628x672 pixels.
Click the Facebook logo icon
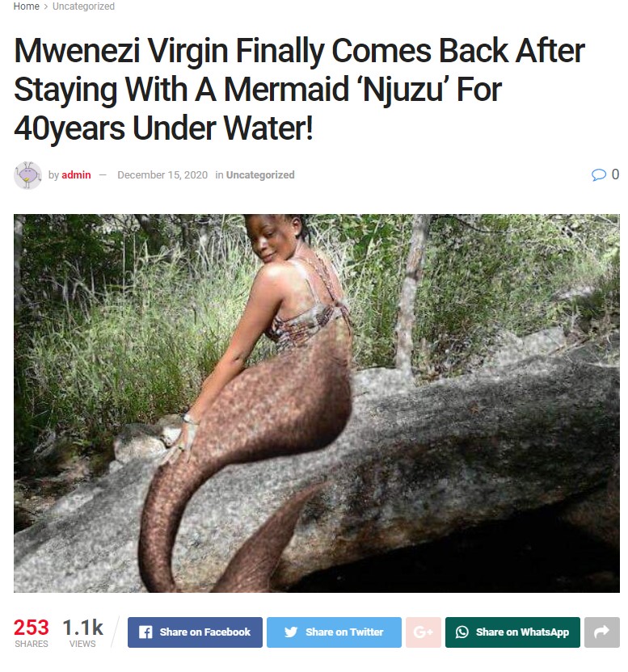tap(145, 632)
